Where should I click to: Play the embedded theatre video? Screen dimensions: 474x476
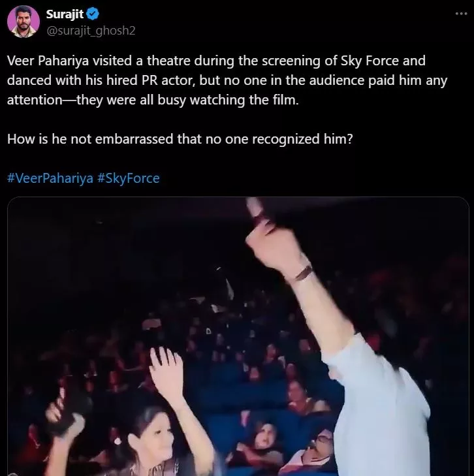tap(238, 336)
